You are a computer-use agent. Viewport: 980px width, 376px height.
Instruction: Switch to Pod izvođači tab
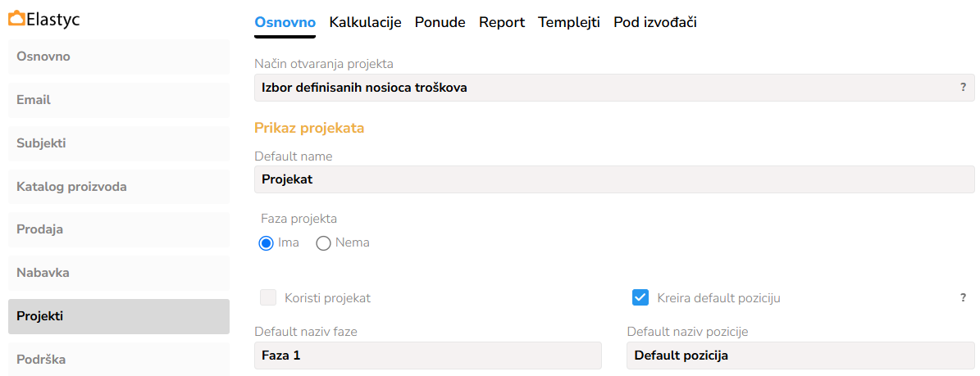(x=655, y=23)
